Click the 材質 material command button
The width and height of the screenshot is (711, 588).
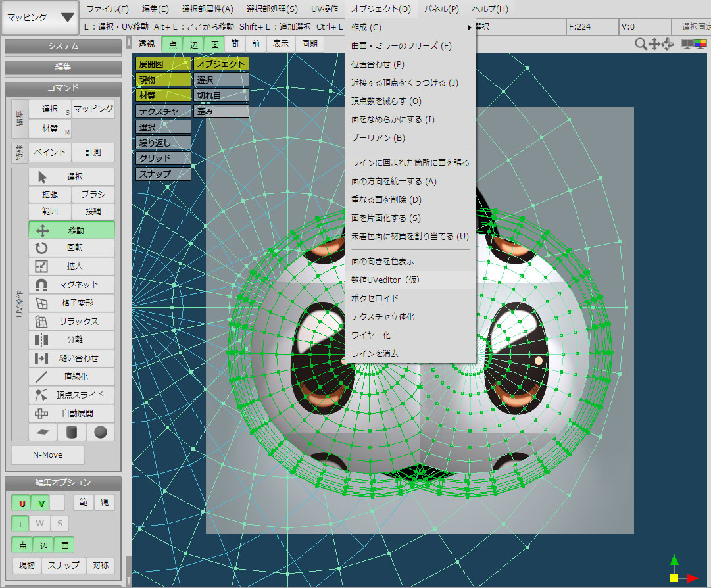pyautogui.click(x=50, y=129)
